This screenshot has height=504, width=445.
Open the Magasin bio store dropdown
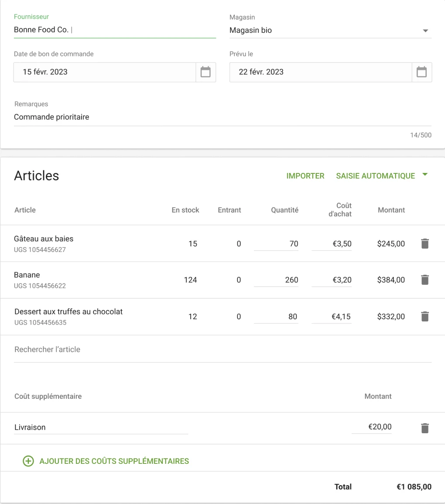(x=424, y=31)
